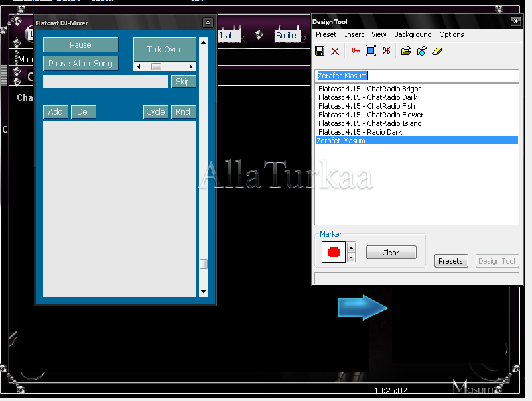Screen dimensions: 532x401
Task: Select Flatcast 4.15 - ChatRadio Fish preset
Action: pos(366,106)
